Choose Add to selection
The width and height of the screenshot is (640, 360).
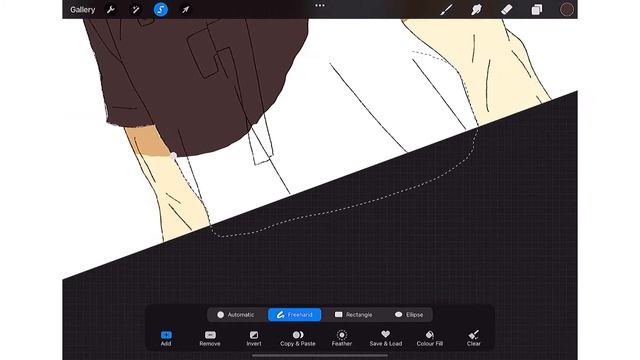coord(166,338)
